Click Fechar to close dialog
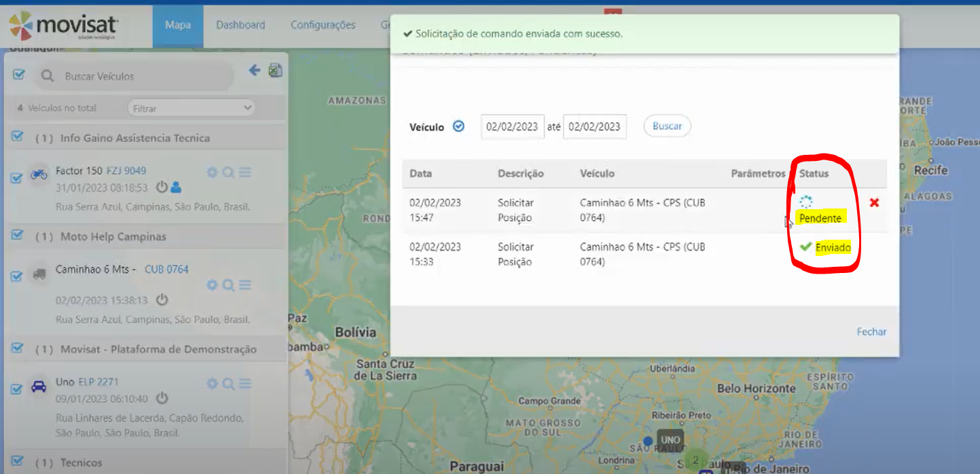980x474 pixels. click(871, 332)
